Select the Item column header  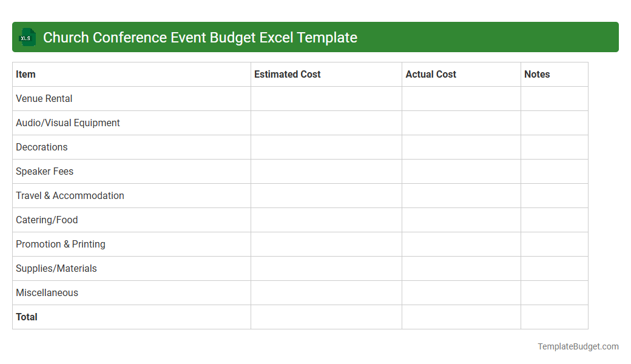point(25,74)
